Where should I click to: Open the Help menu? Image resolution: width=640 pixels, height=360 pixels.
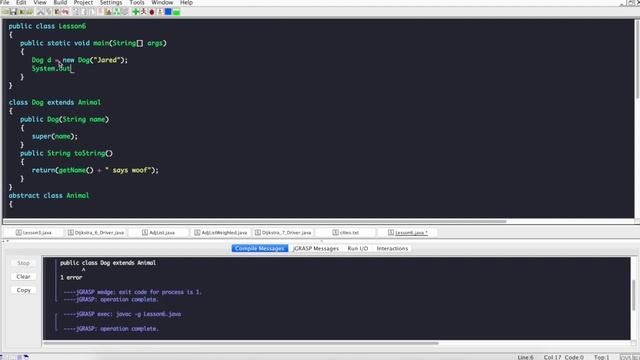coord(186,2)
